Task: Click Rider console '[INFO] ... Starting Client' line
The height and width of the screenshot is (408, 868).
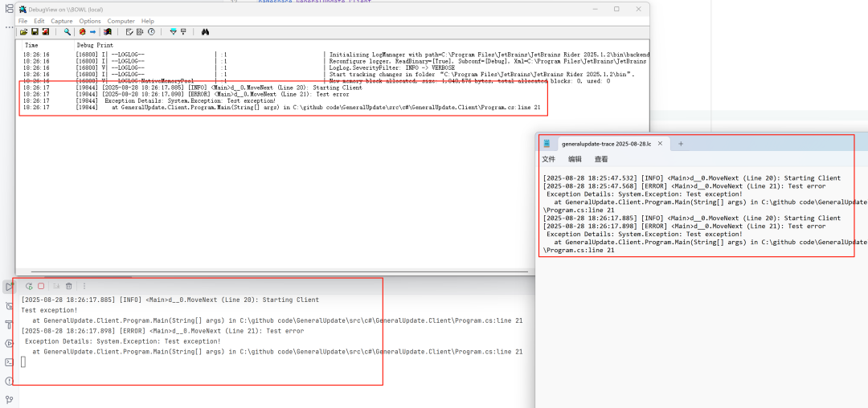Action: coord(170,300)
